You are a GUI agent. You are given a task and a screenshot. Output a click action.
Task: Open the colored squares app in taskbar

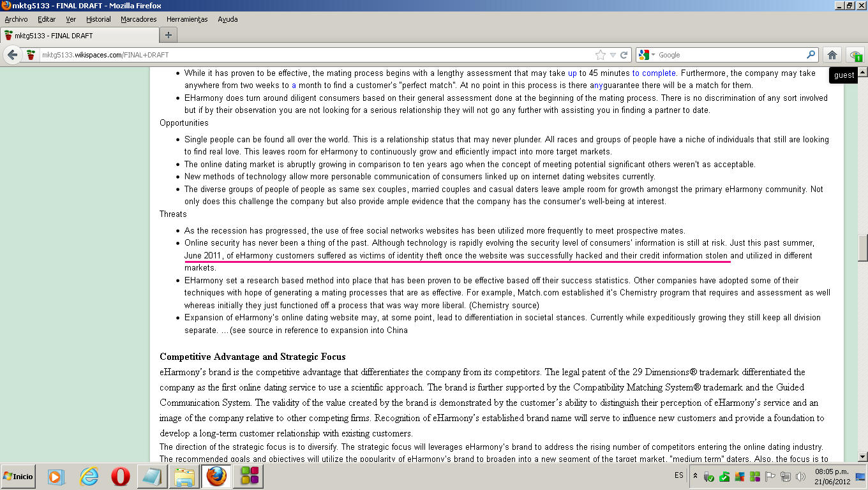(x=249, y=477)
